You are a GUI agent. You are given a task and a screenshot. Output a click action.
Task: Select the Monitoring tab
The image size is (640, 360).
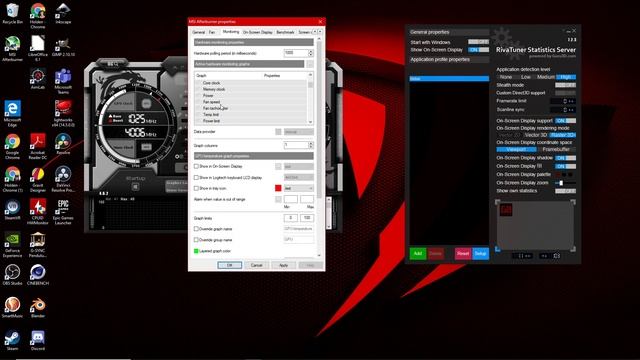[x=231, y=32]
